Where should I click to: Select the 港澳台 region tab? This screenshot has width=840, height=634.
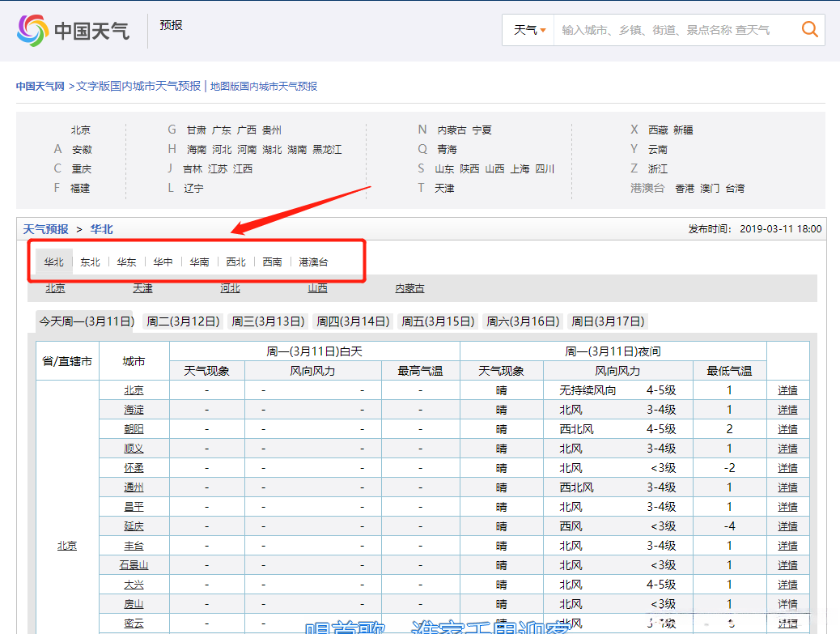point(313,262)
